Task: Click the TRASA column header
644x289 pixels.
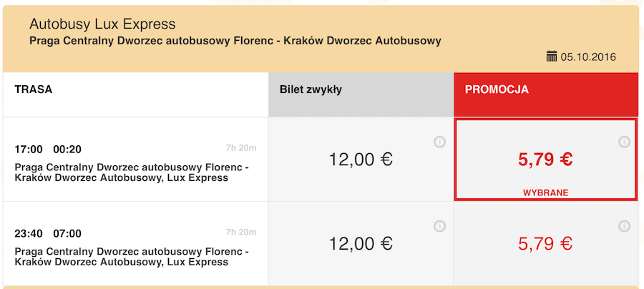Action: 34,89
